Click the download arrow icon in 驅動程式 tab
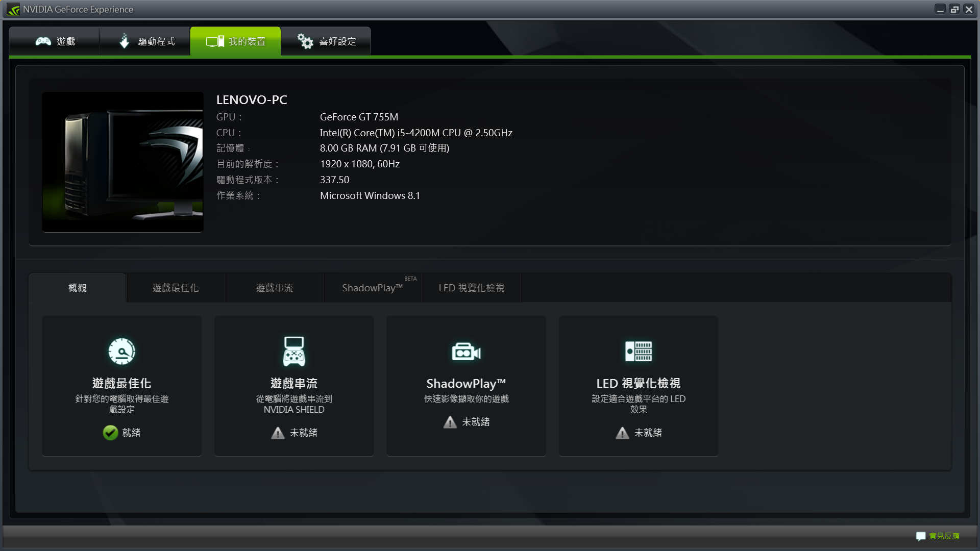Viewport: 980px width, 551px height. (124, 41)
